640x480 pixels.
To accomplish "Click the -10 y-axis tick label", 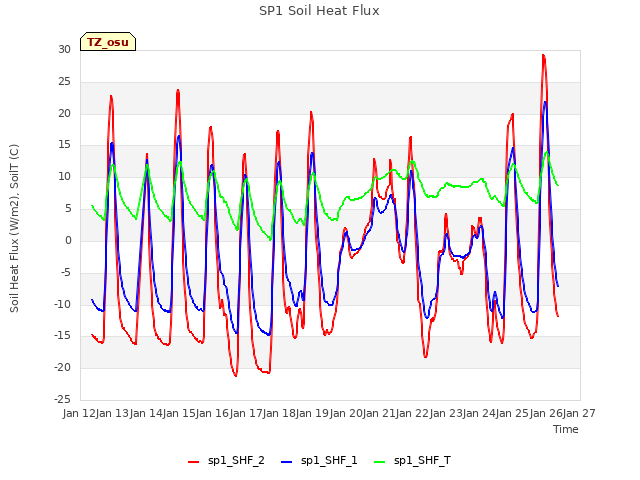I will (62, 304).
